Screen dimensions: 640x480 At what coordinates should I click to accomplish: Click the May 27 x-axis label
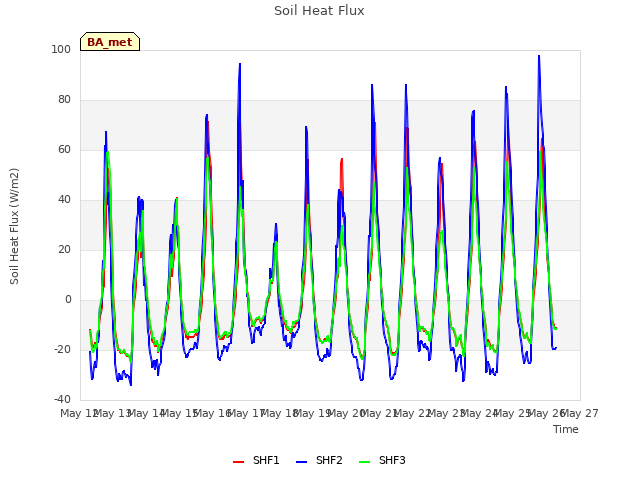coord(580,413)
